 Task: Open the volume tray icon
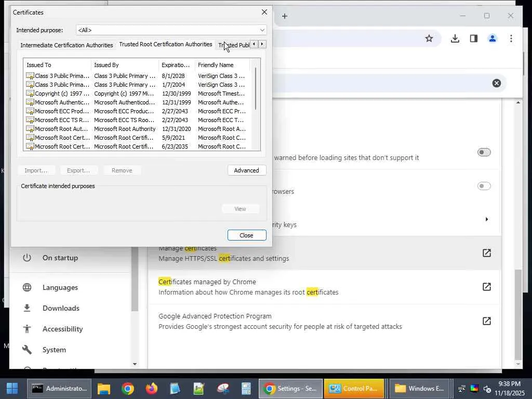[487, 389]
